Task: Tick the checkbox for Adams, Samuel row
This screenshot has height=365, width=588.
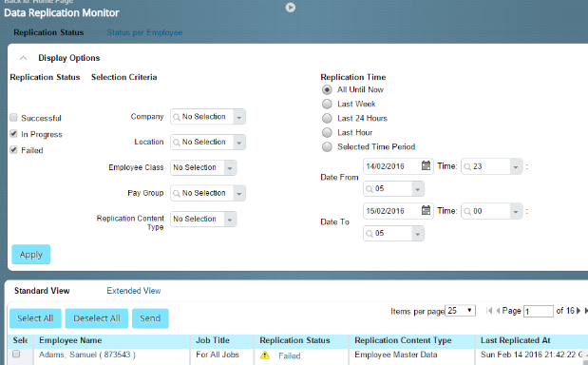Action: (16, 354)
